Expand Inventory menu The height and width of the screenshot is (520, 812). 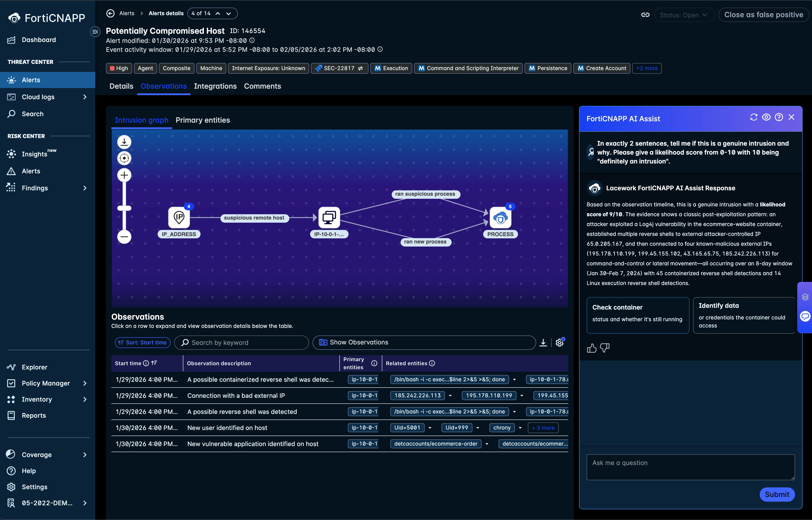[85, 399]
